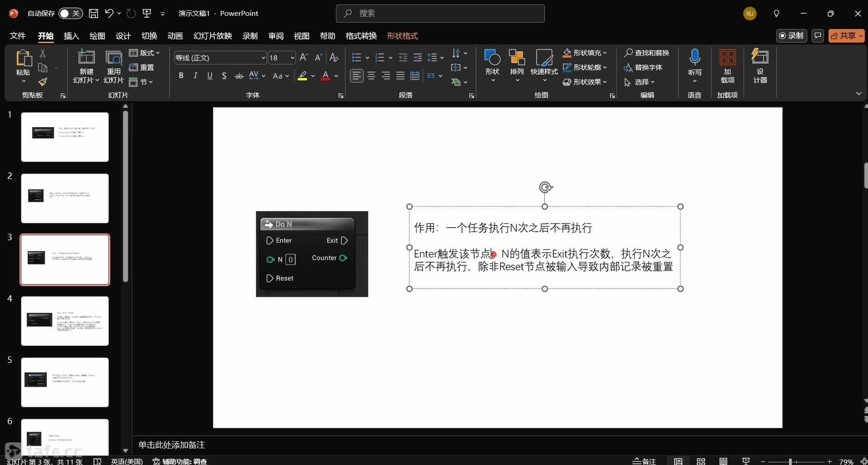The image size is (868, 465).
Task: Decrease list indent level icon
Action: pos(403,57)
